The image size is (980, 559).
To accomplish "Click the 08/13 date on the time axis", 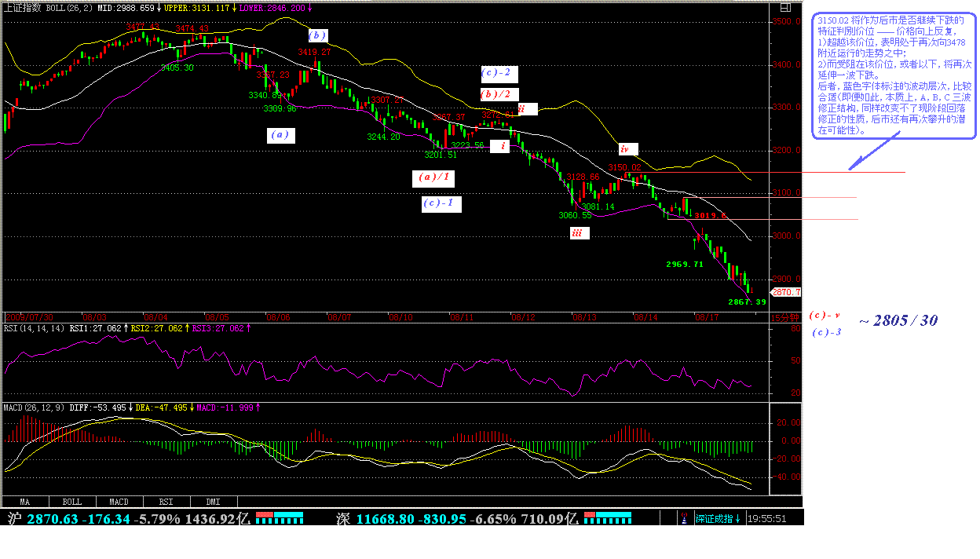I will [585, 318].
